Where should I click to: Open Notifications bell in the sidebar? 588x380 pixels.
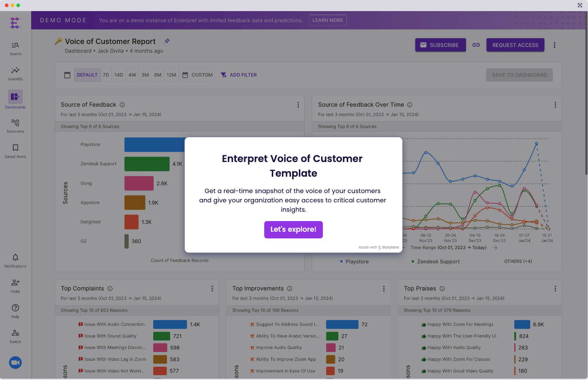16,261
